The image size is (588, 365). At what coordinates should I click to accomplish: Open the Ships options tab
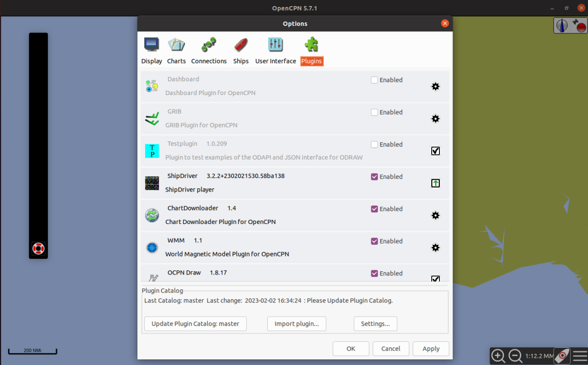point(241,51)
